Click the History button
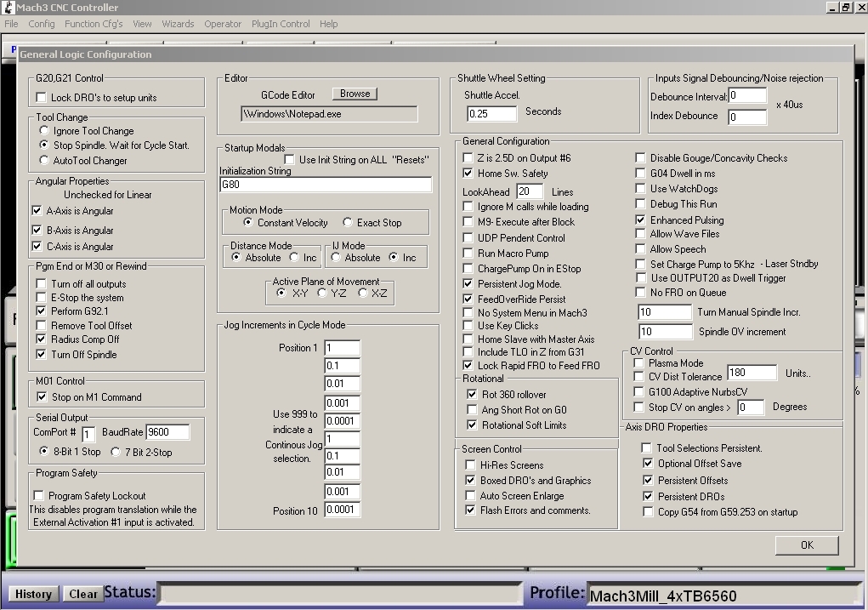Image resolution: width=868 pixels, height=610 pixels. tap(33, 594)
